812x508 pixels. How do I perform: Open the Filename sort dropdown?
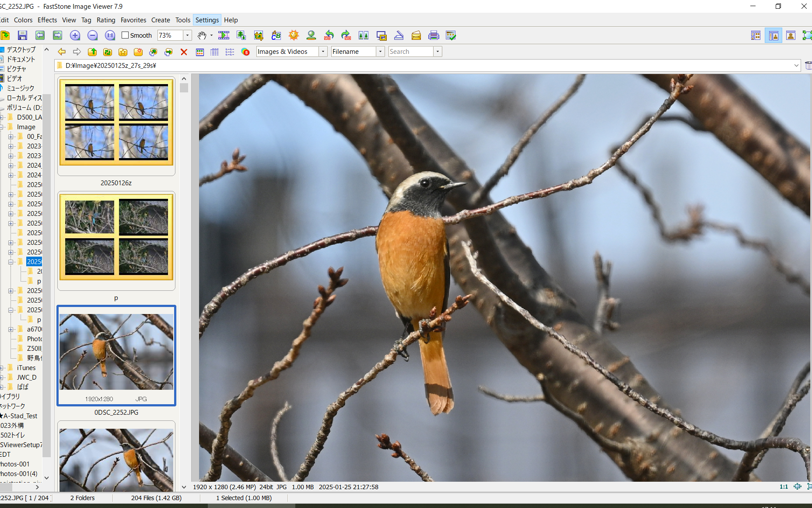380,52
